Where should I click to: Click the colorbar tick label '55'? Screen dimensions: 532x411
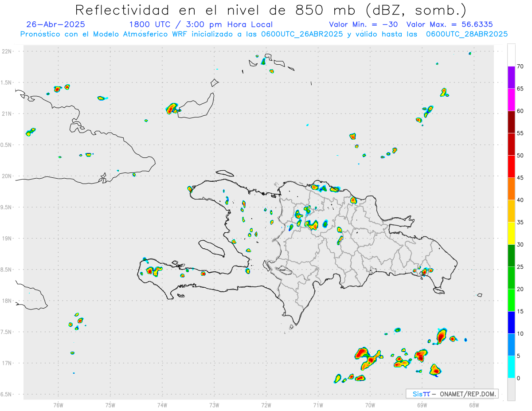point(520,133)
